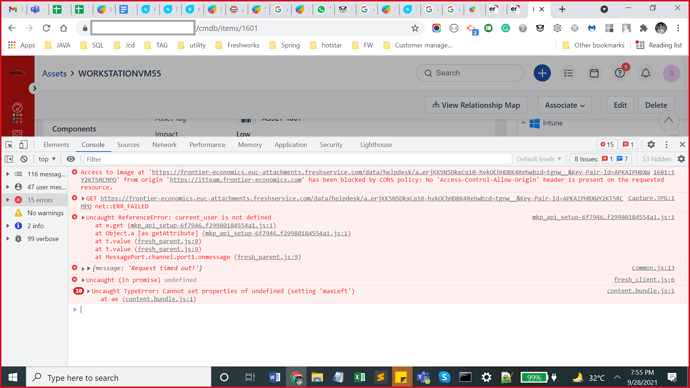Viewport: 690px width, 388px height.
Task: Expand the 116 messages group
Action: 8,174
